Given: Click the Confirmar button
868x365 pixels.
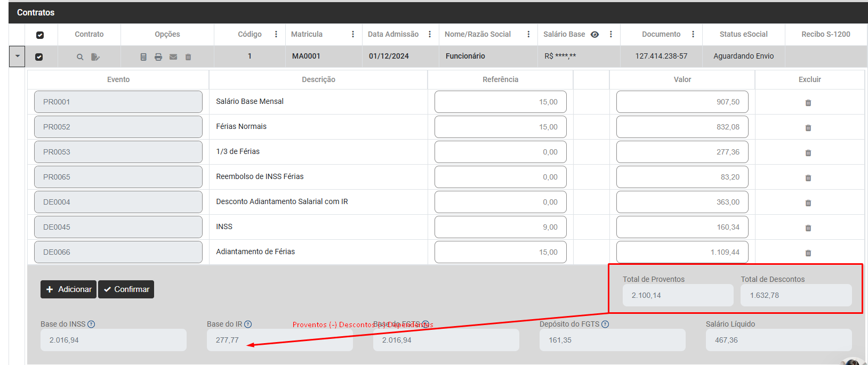Looking at the screenshot, I should point(126,289).
